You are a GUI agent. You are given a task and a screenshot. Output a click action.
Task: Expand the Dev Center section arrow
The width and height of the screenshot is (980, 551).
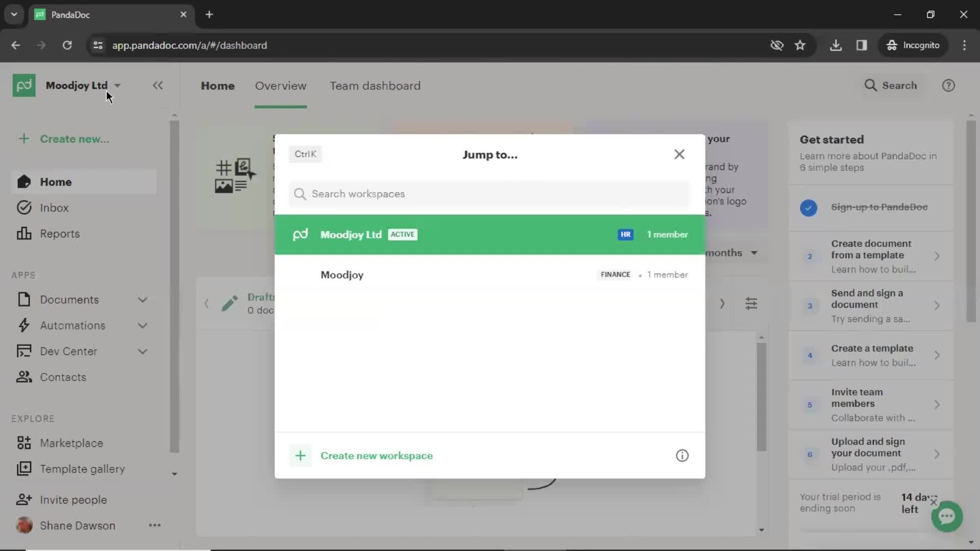[x=144, y=351]
